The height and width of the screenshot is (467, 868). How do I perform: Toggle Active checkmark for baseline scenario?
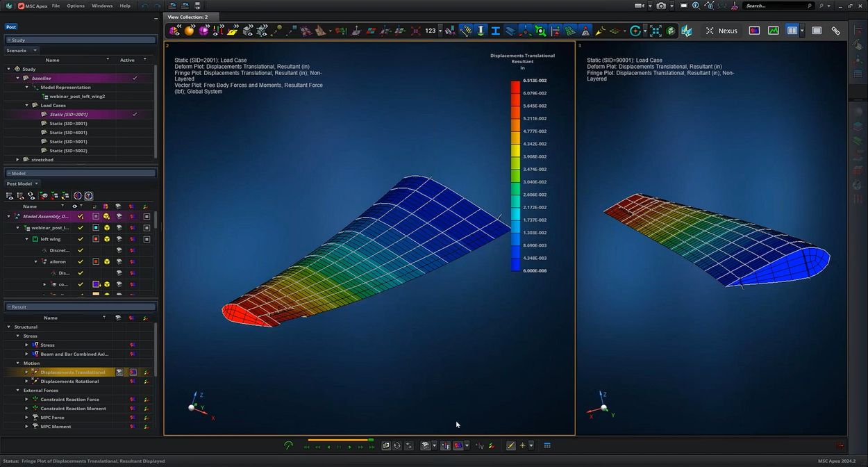click(x=135, y=78)
